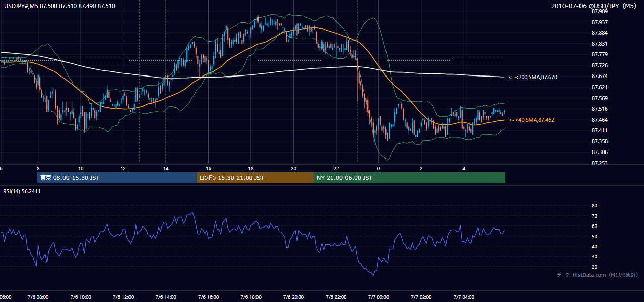
Task: Click price axis value 87.779
Action: point(599,54)
